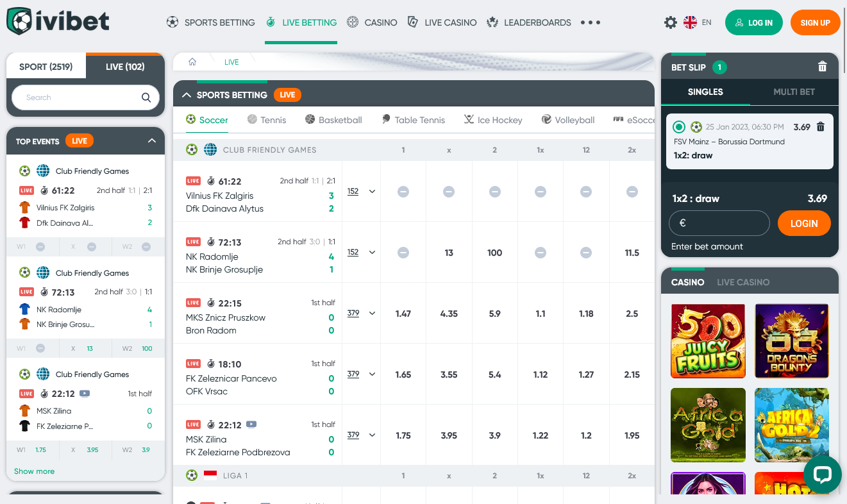Click the green LOG IN button
This screenshot has height=504, width=847.
[754, 22]
